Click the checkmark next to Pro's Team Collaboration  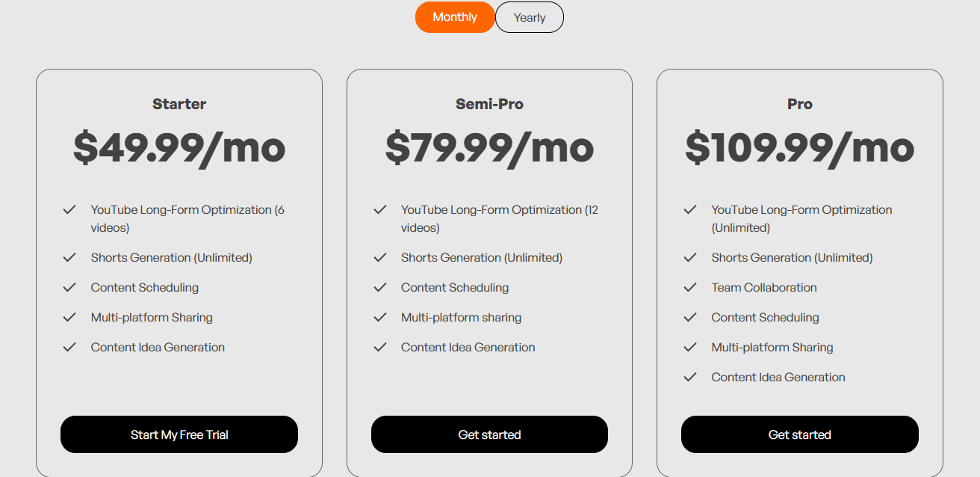pyautogui.click(x=690, y=287)
